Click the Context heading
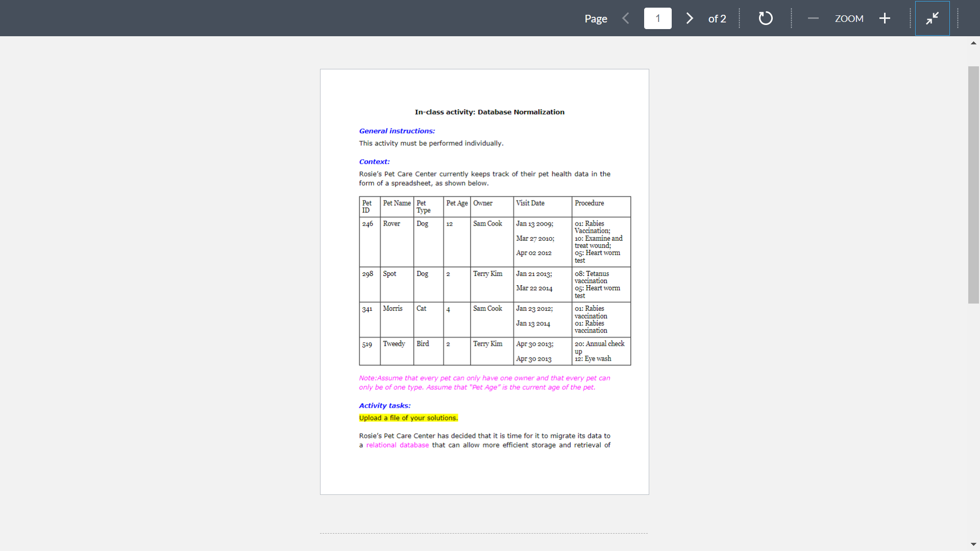The height and width of the screenshot is (551, 980). pyautogui.click(x=374, y=161)
